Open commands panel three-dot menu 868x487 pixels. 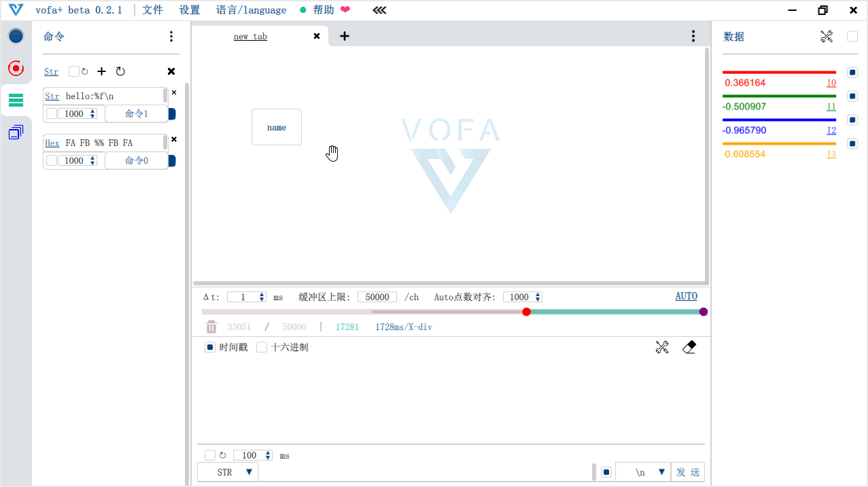pos(171,37)
